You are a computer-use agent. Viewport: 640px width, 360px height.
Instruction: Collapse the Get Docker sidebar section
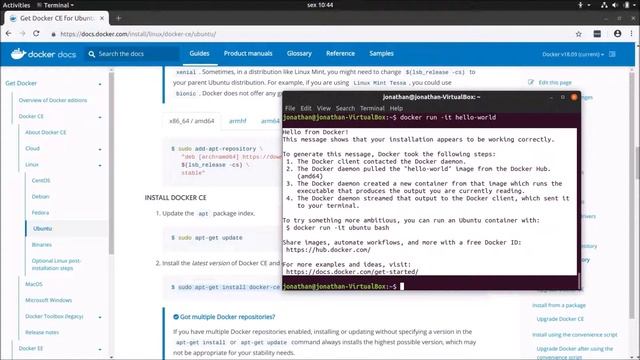(x=100, y=84)
